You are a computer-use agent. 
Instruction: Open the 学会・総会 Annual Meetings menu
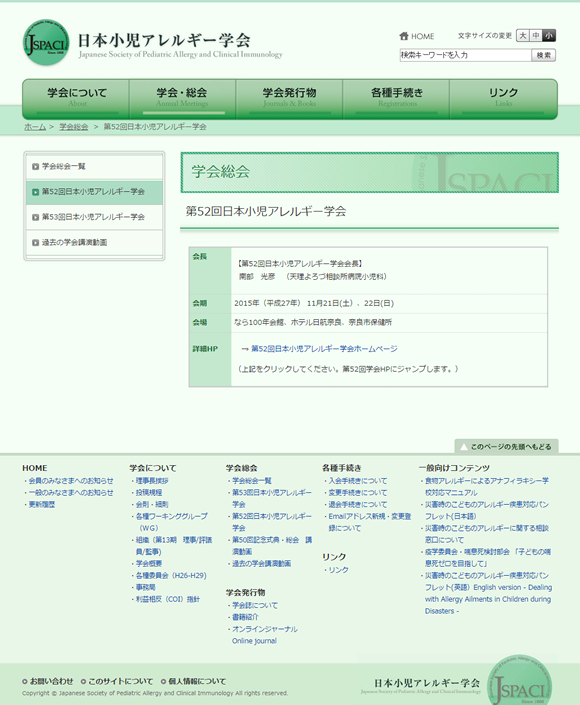[x=182, y=98]
